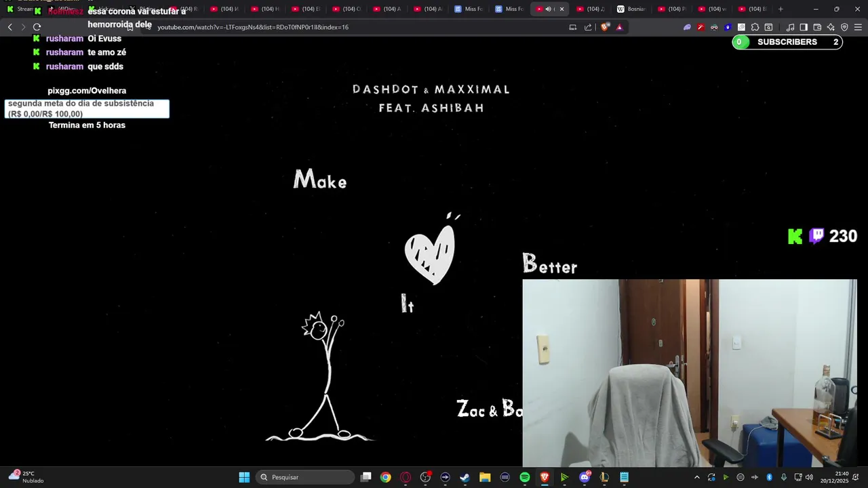Click the webcam overlay
The width and height of the screenshot is (868, 488).
(x=690, y=373)
